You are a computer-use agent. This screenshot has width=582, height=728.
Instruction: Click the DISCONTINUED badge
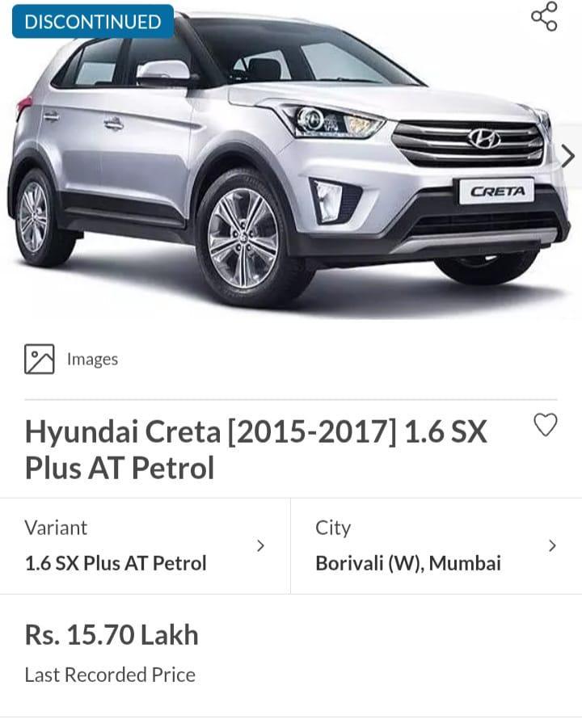click(93, 21)
